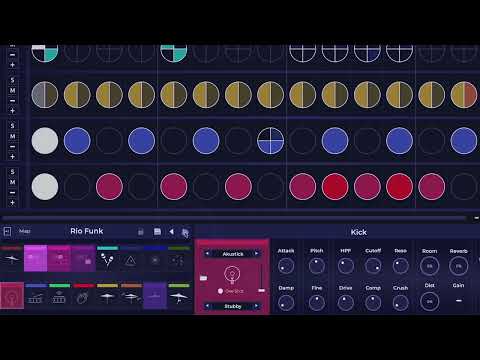Screen dimensions: 480x360
Task: Click right arrow beside Stubby
Action: pos(256,306)
